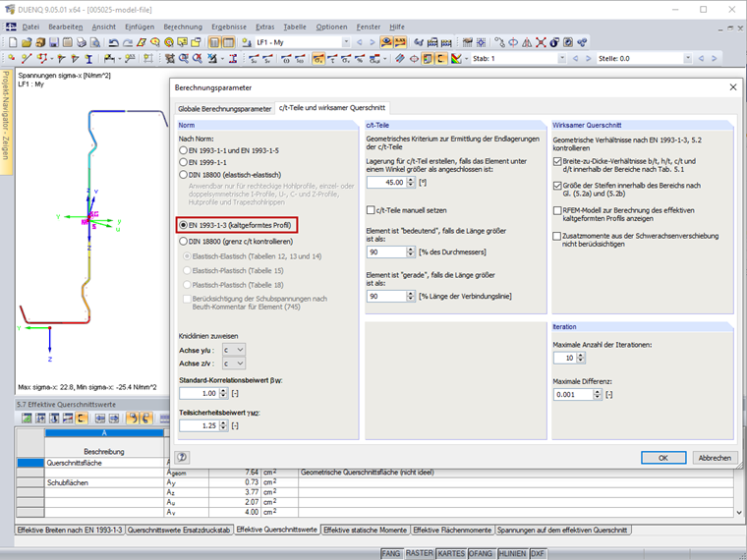Redo the action in the toolbar
The image size is (747, 560).
pyautogui.click(x=128, y=42)
